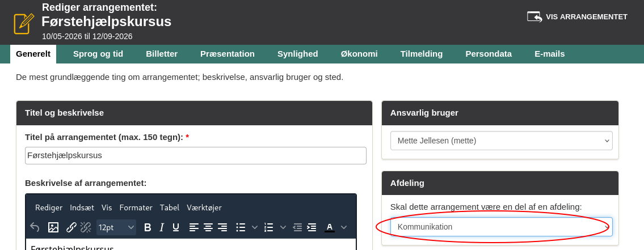Click the undo arrow in the editor
Viewport: 644px width, 250px height.
(x=35, y=227)
